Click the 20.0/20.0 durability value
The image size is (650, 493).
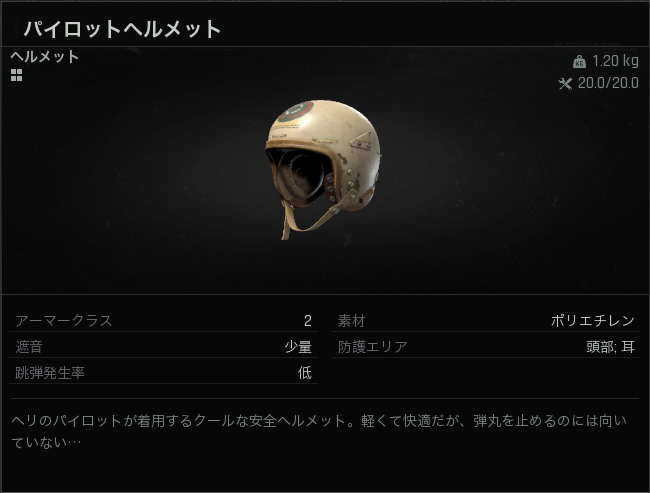(608, 83)
